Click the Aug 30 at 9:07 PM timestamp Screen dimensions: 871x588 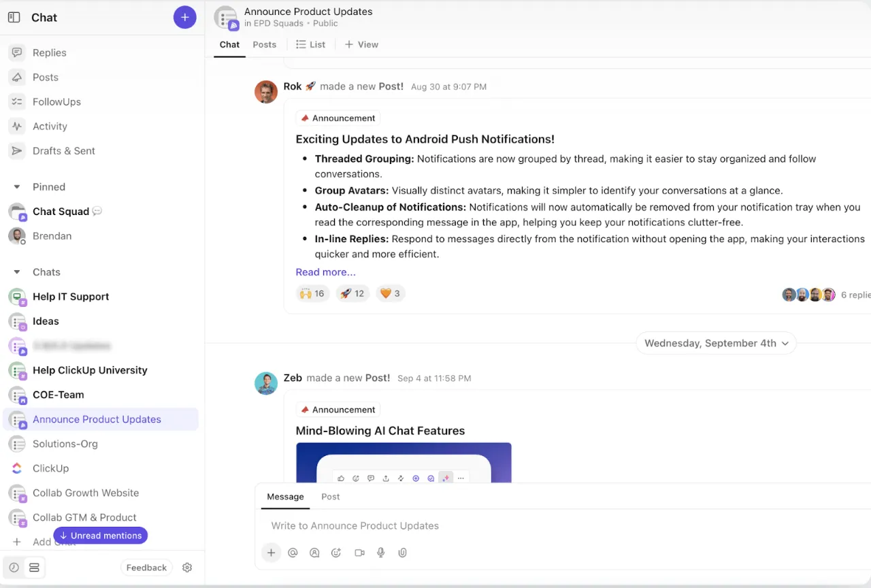coord(448,86)
